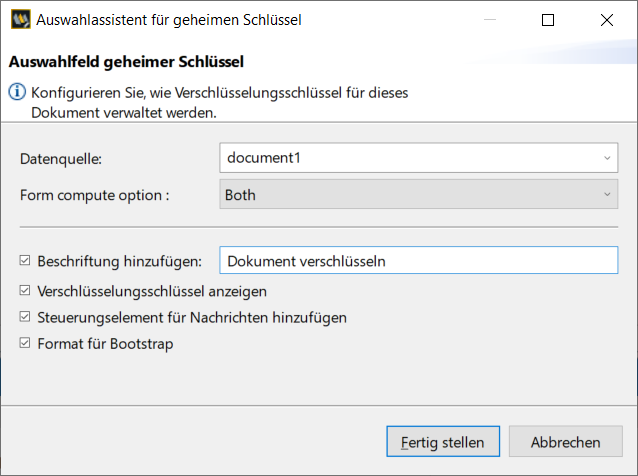Open the document1 combo box

click(x=419, y=158)
